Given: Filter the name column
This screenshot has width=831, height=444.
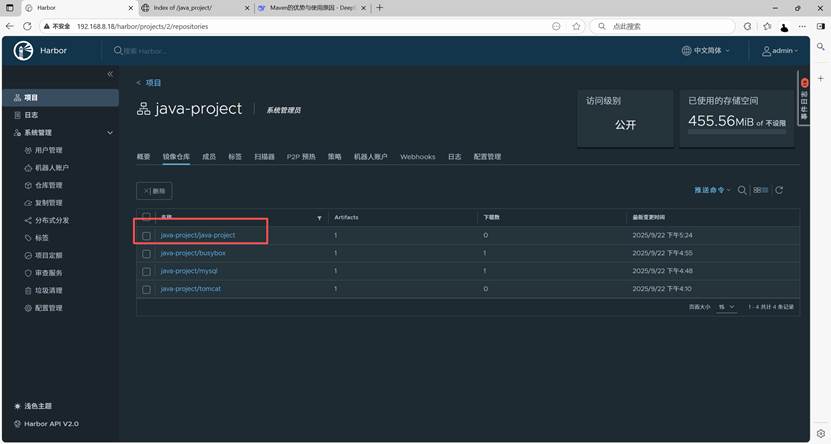Looking at the screenshot, I should pos(319,218).
